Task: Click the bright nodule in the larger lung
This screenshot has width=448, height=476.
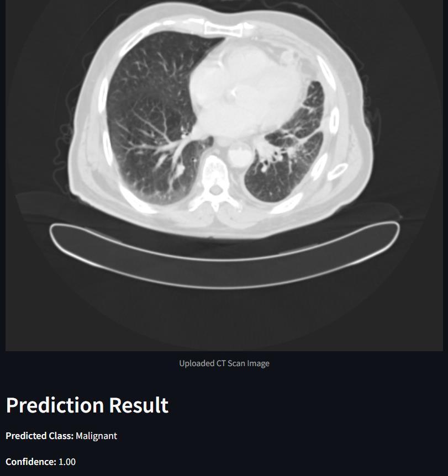Action: point(180,169)
